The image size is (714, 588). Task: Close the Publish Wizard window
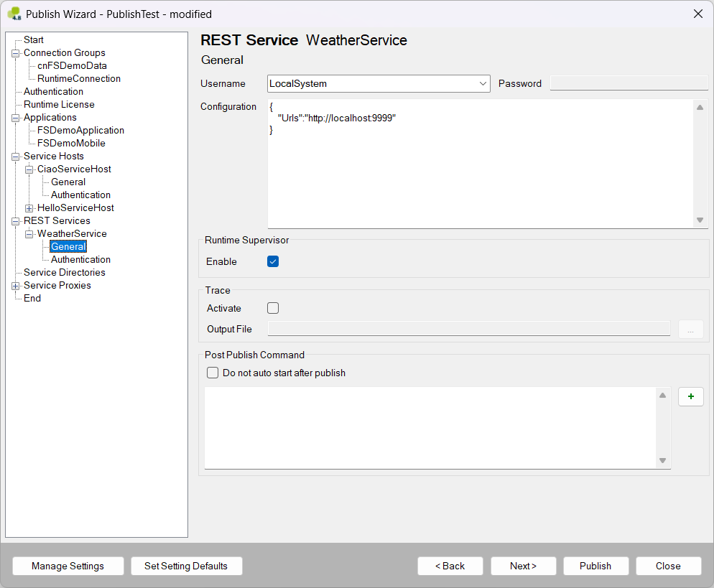[697, 14]
